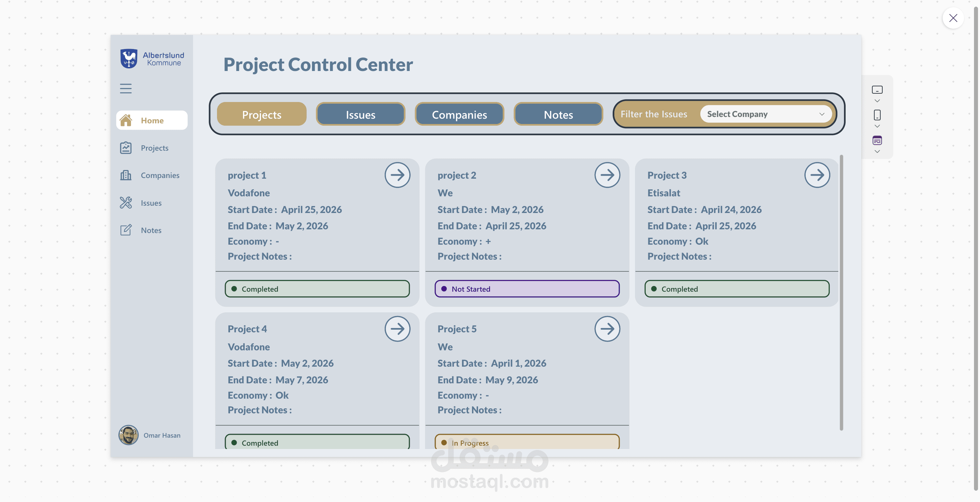Click Project 3 Completed status badge
980x502 pixels.
[737, 289]
